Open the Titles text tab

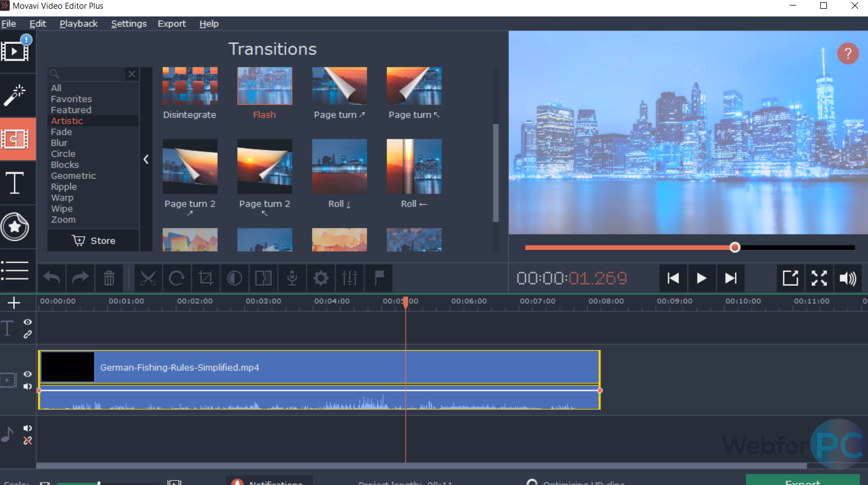(15, 183)
